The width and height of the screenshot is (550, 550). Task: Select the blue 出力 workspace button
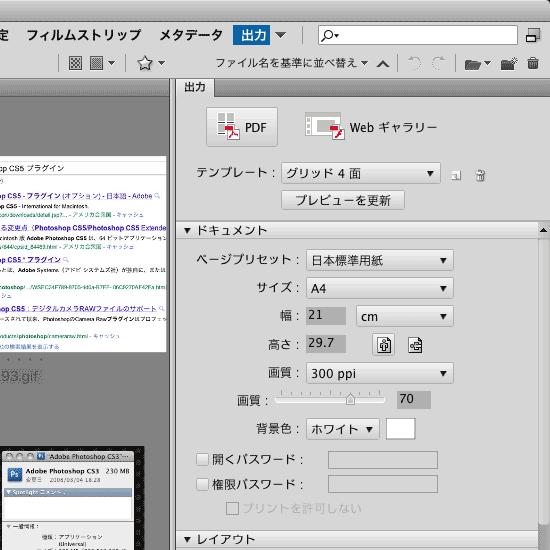[x=251, y=35]
